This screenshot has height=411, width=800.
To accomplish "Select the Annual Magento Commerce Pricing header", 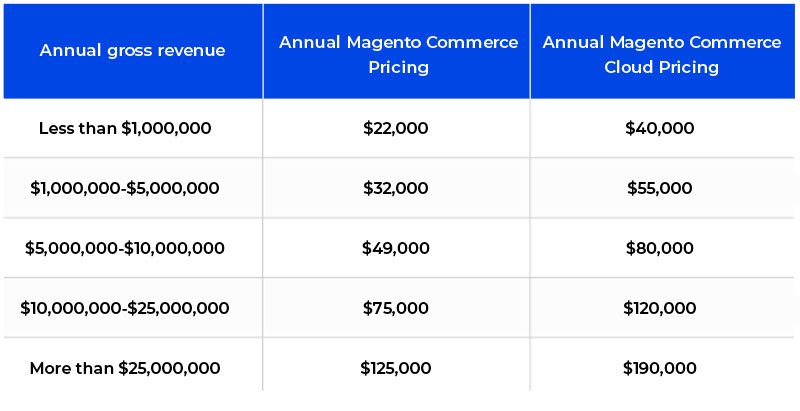I will click(397, 50).
